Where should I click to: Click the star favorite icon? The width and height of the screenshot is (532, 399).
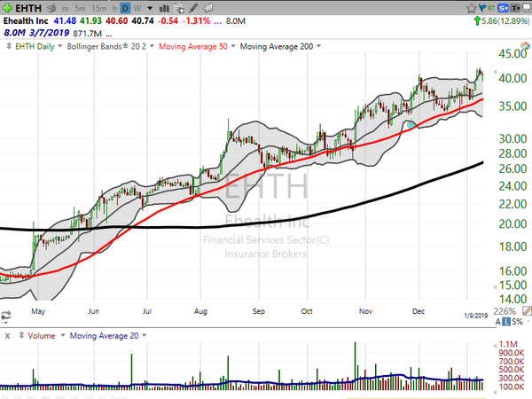coord(471,8)
